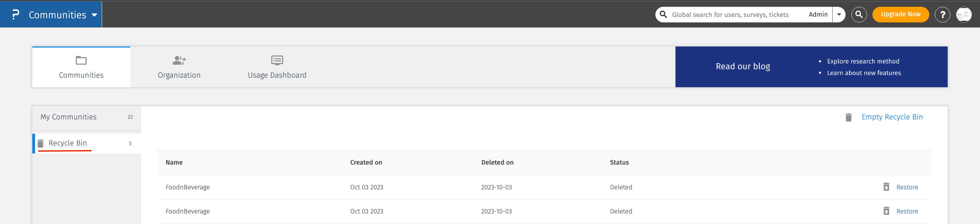
Task: Expand the Admin search scope dropdown
Action: [838, 15]
